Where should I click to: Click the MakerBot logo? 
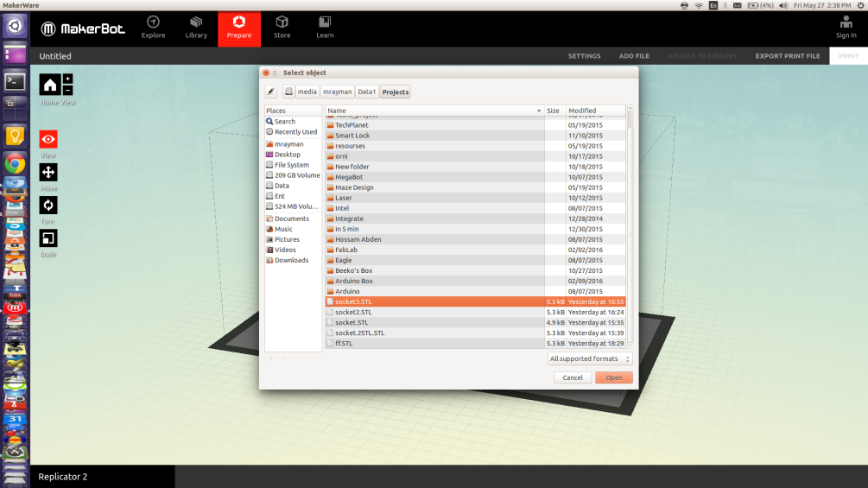coord(83,29)
